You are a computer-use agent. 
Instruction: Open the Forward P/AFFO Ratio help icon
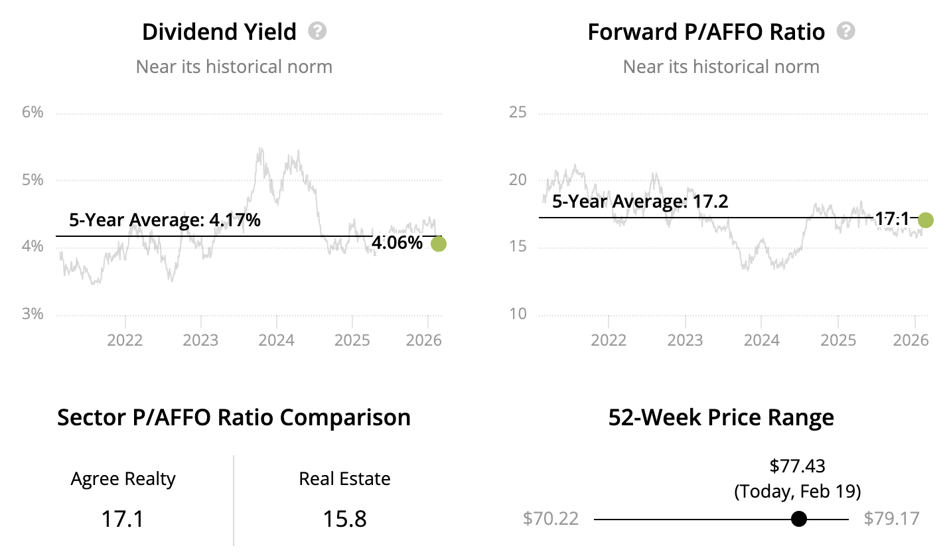point(845,31)
